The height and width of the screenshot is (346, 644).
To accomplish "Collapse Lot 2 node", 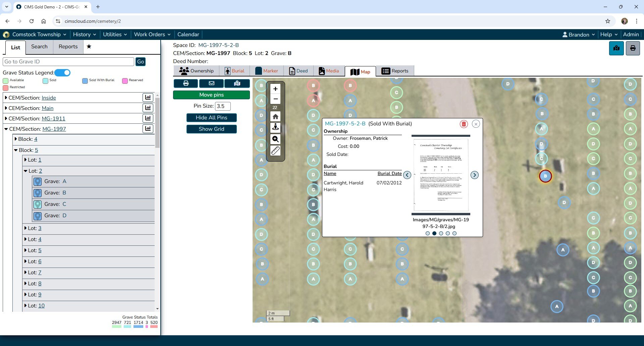I will point(25,171).
